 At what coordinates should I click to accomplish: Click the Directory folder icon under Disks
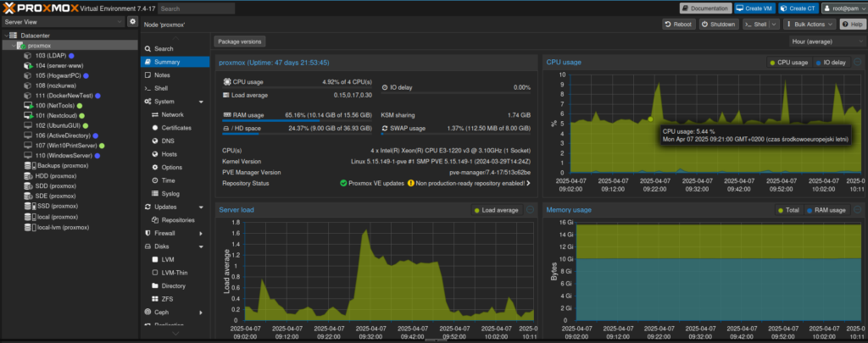pyautogui.click(x=155, y=286)
